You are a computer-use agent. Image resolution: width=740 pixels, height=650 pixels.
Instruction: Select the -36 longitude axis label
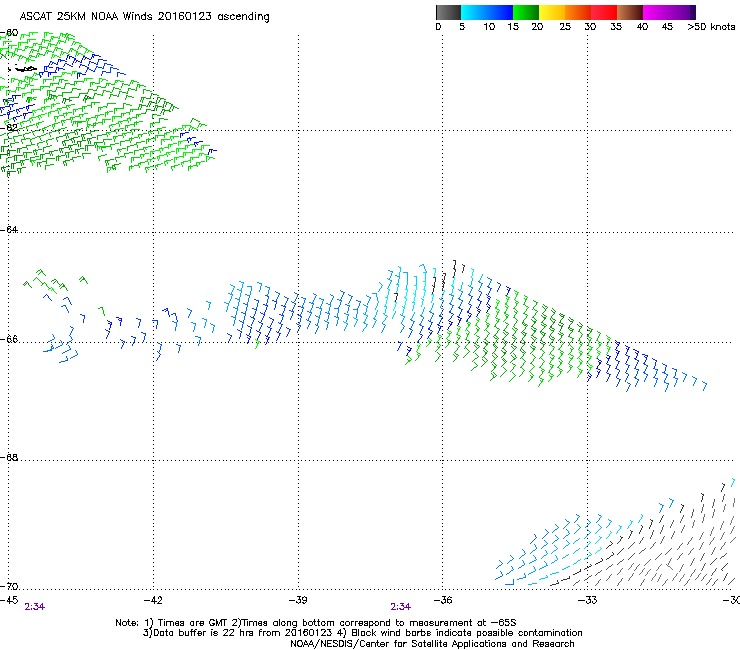pos(443,600)
